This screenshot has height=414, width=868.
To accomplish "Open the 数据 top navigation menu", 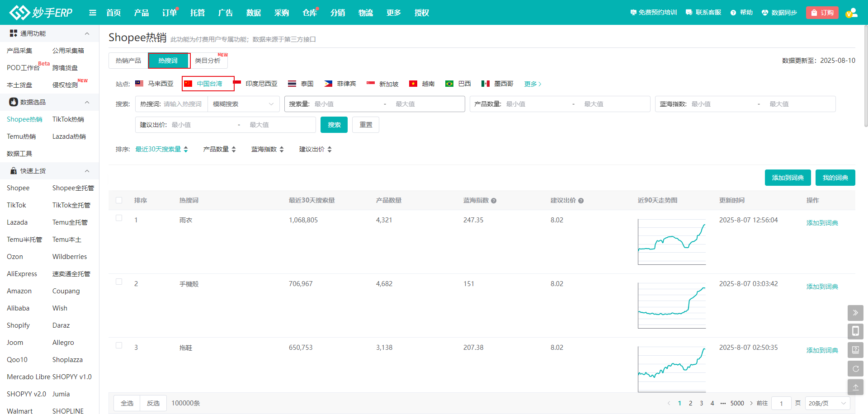I will coord(254,13).
